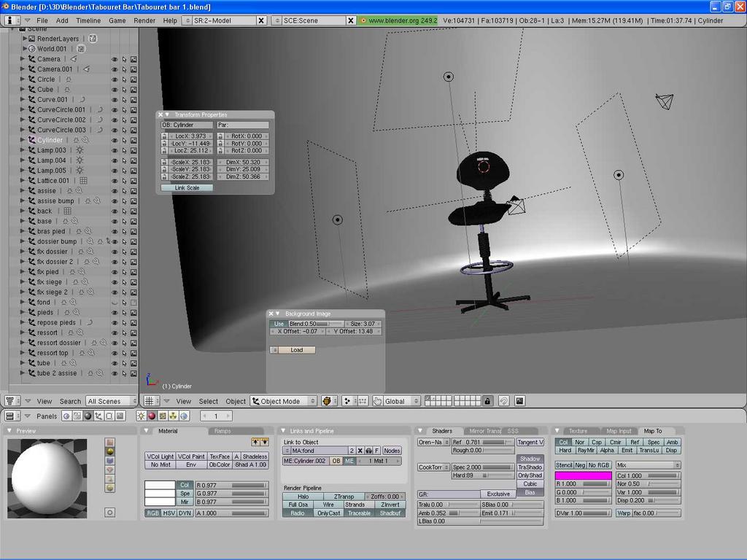Image resolution: width=747 pixels, height=560 pixels.
Task: Expand the Lattice.001 item in outliner
Action: (x=23, y=181)
